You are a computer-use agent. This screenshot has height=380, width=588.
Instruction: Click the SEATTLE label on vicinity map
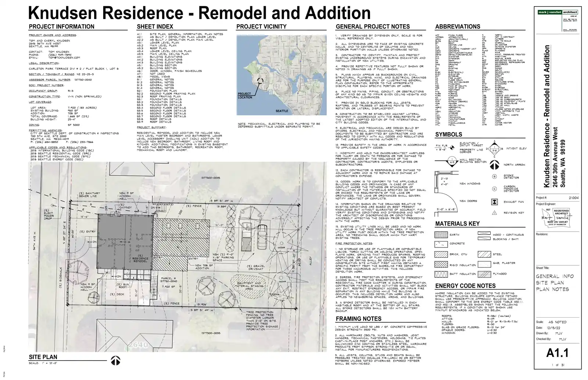coord(282,111)
